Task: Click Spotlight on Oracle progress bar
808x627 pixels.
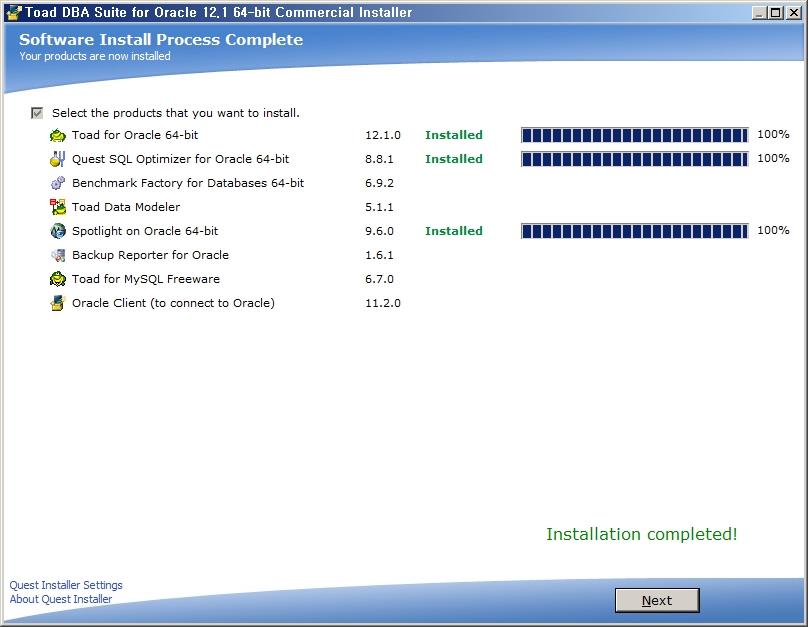Action: (x=634, y=231)
